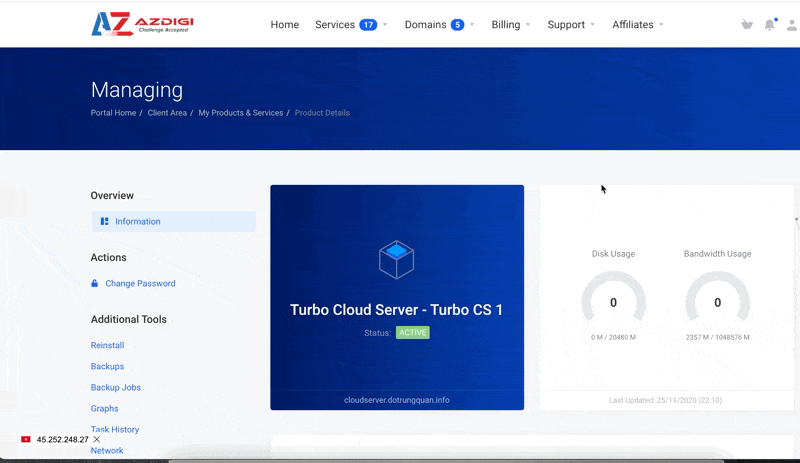
Task: Click the Information panel icon in sidebar
Action: pyautogui.click(x=105, y=222)
